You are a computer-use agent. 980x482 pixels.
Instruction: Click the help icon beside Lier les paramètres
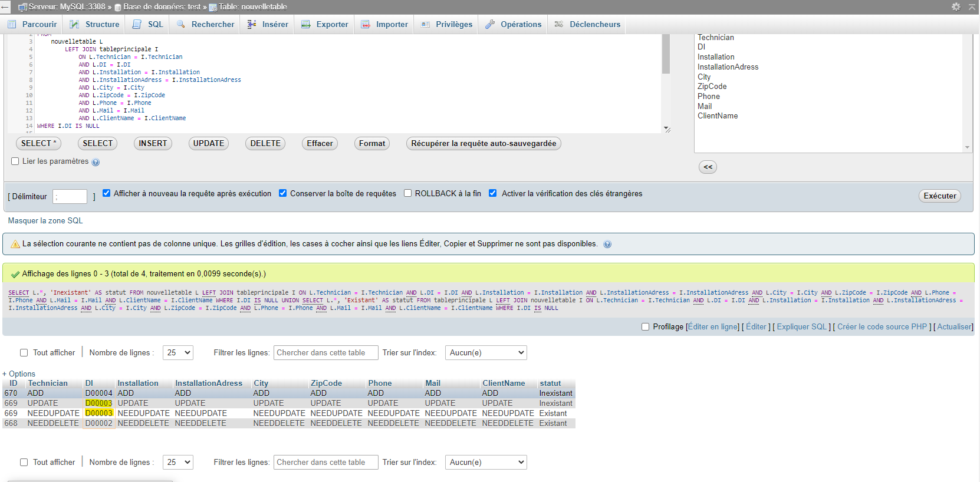click(x=96, y=162)
